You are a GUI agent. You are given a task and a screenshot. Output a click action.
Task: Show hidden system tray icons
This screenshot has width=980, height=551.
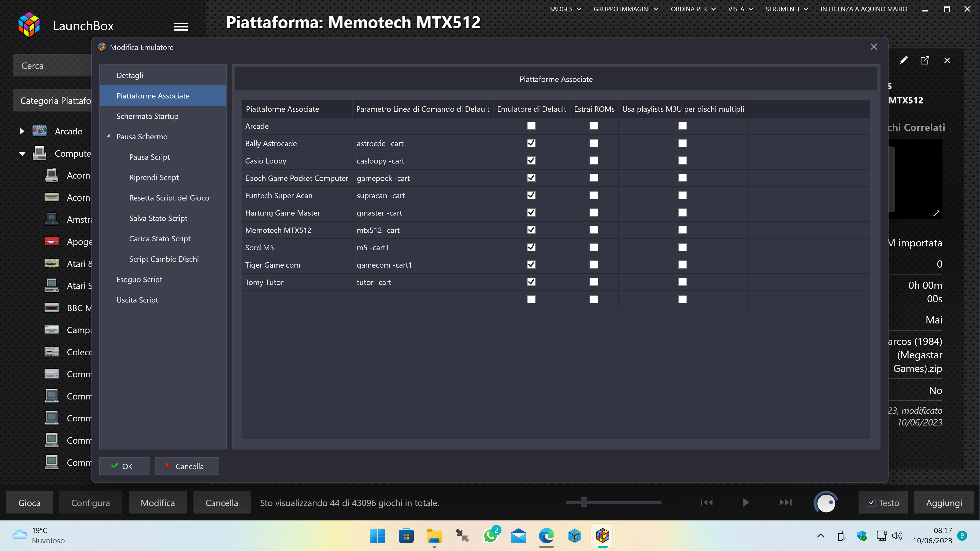click(x=820, y=536)
